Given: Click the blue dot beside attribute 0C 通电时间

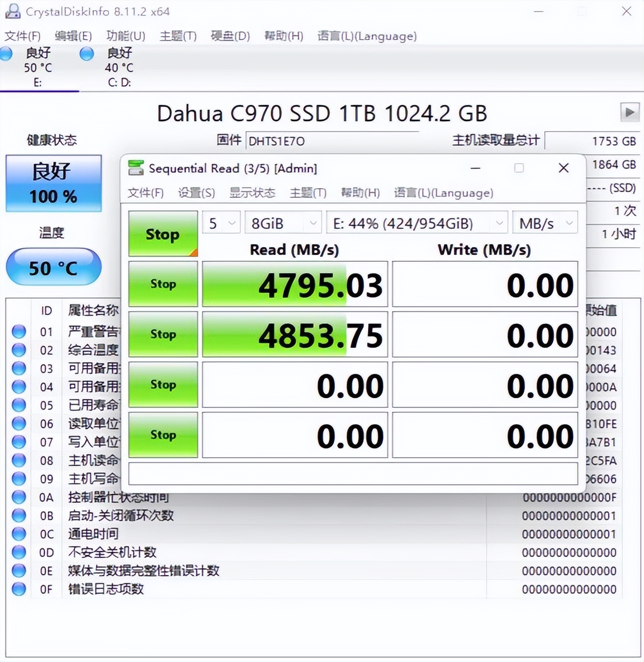Looking at the screenshot, I should coord(19,534).
